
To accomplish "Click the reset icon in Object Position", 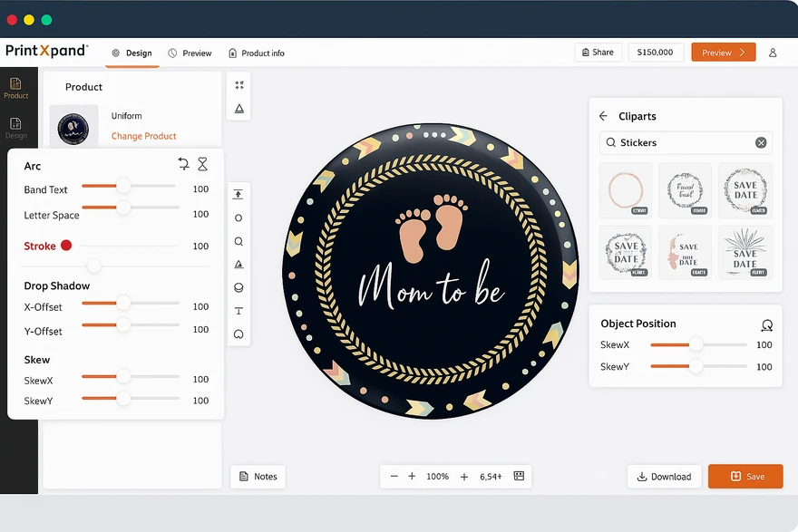I will tap(766, 325).
